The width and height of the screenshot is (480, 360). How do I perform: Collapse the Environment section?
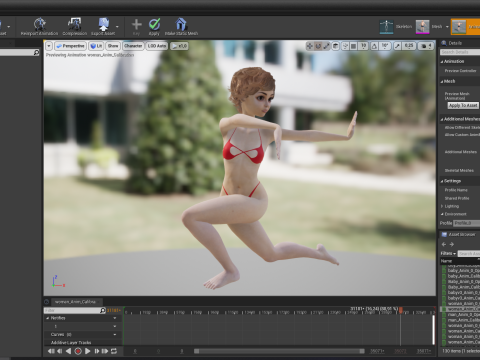[x=442, y=214]
